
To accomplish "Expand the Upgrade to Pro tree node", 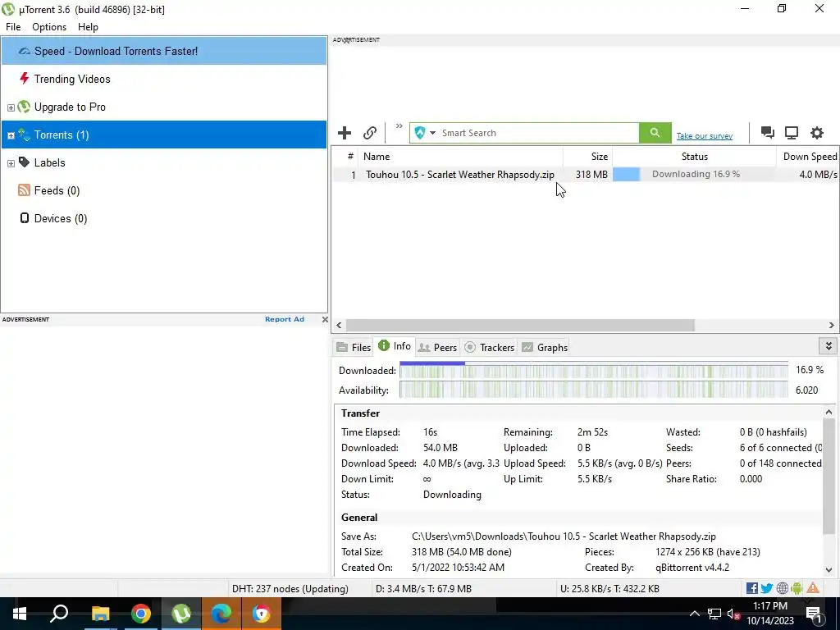I will (11, 107).
